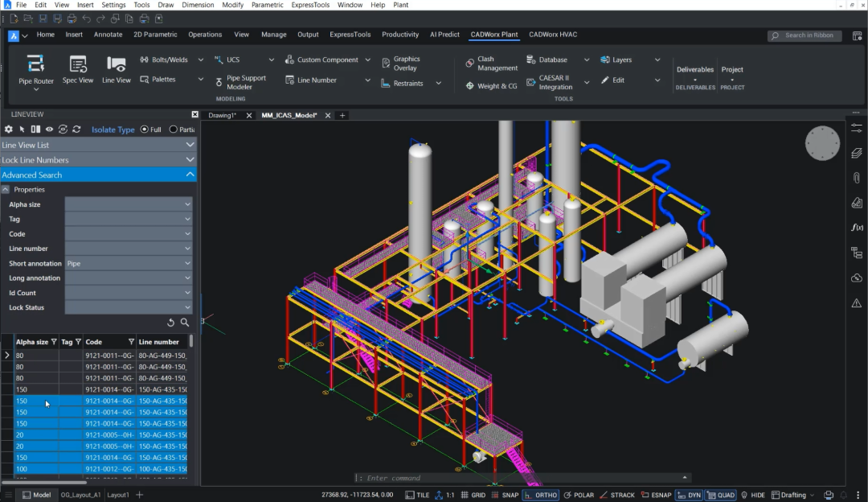Open Custom Component tool

[321, 60]
